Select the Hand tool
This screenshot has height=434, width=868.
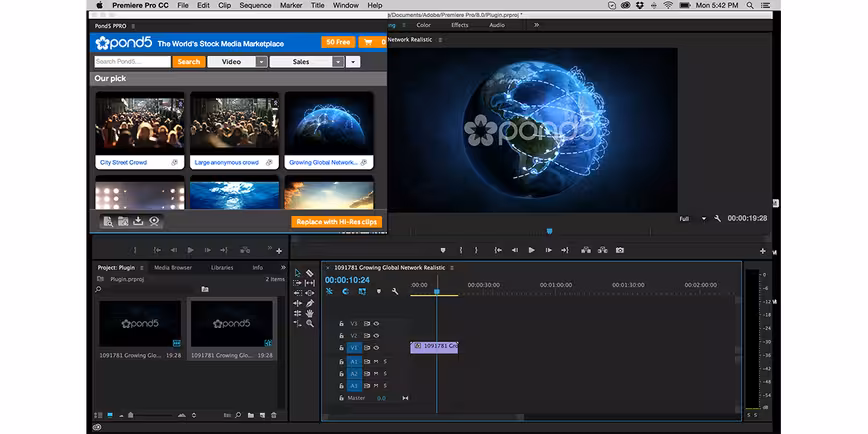(309, 313)
